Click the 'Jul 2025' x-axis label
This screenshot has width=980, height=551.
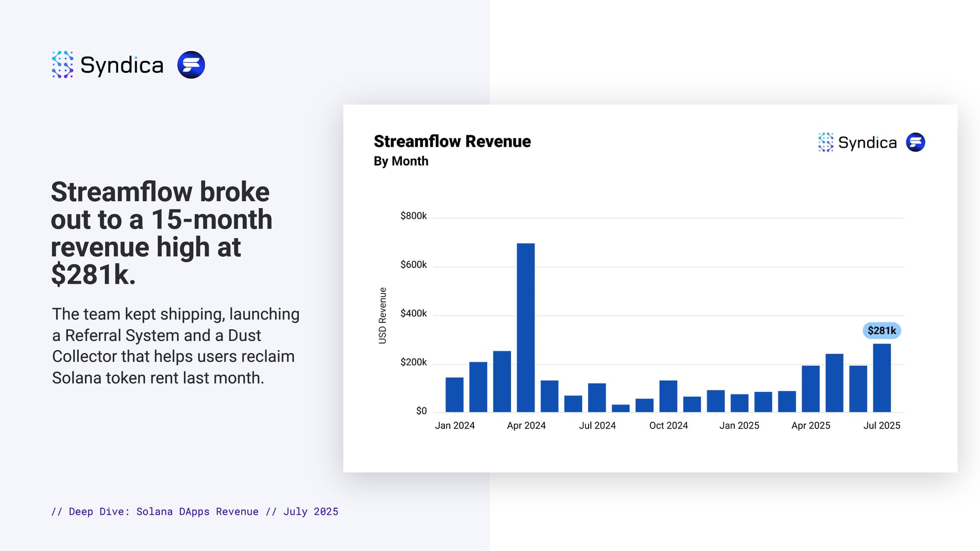point(882,426)
